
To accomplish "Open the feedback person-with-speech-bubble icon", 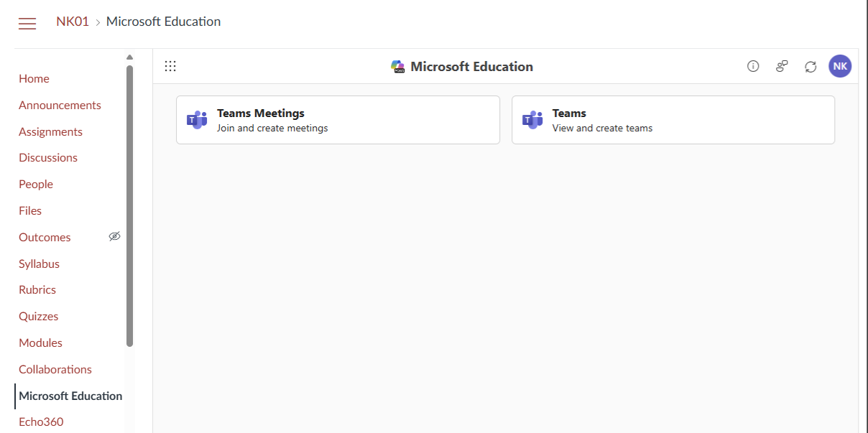I will pyautogui.click(x=781, y=65).
